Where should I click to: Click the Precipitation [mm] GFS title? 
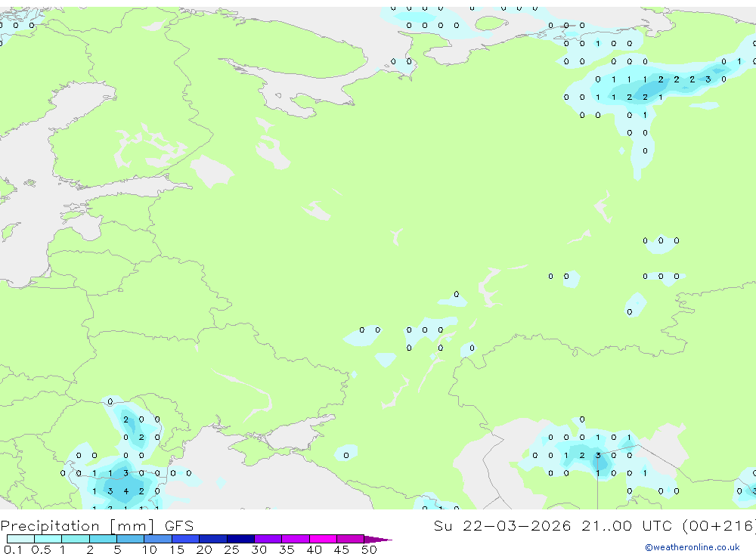[97, 526]
